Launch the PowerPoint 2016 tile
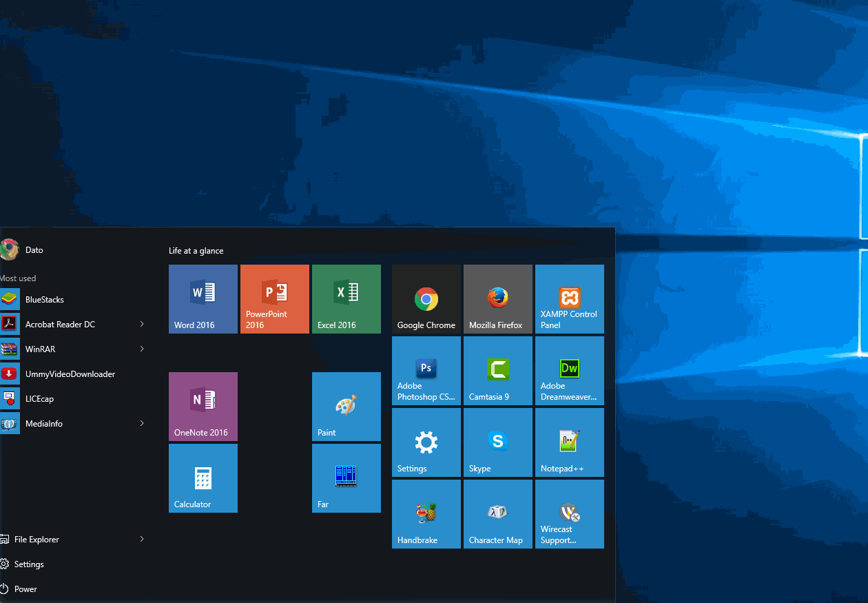 275,299
